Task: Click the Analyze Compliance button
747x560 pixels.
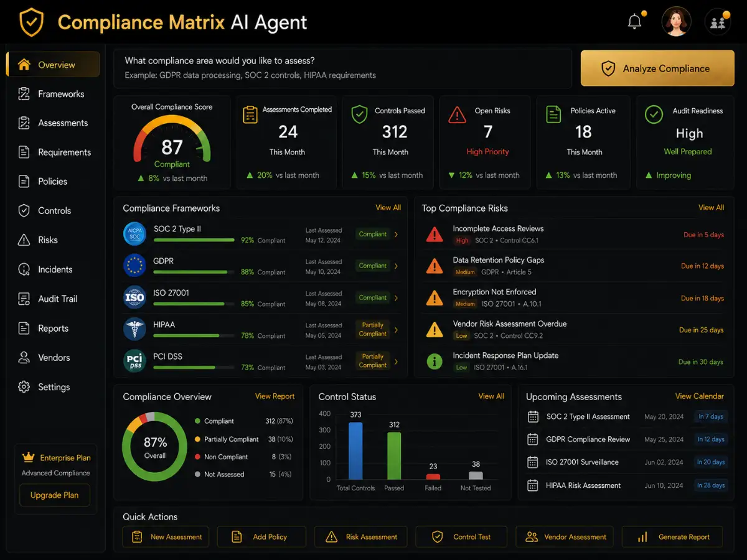Action: [657, 68]
